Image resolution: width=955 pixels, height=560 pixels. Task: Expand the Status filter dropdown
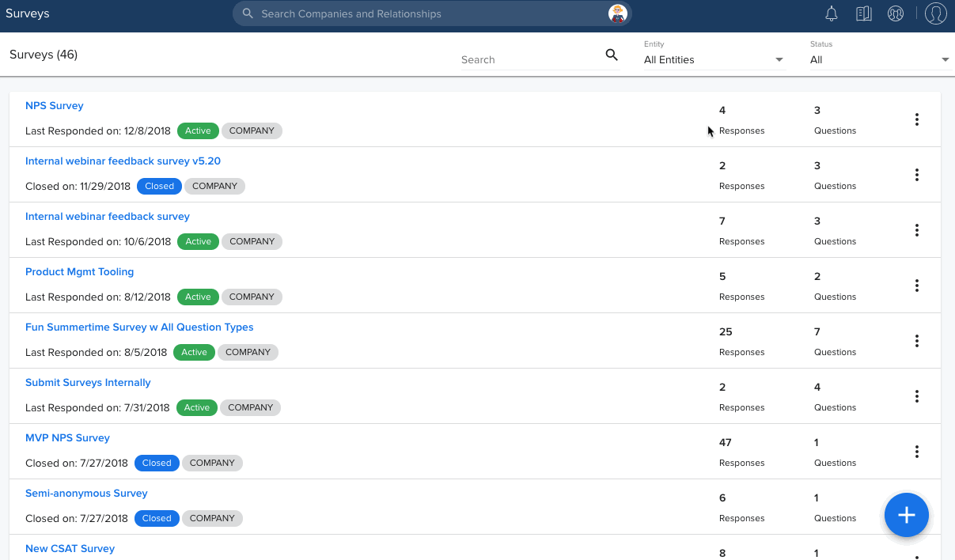click(x=881, y=59)
